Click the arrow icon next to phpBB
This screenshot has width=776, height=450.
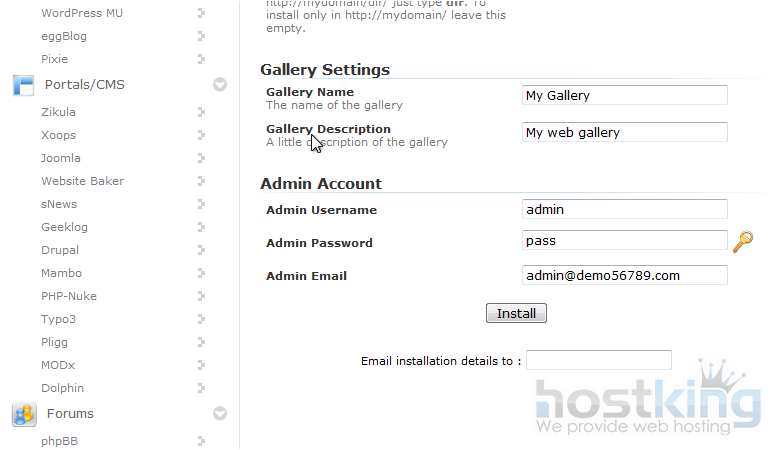[201, 440]
